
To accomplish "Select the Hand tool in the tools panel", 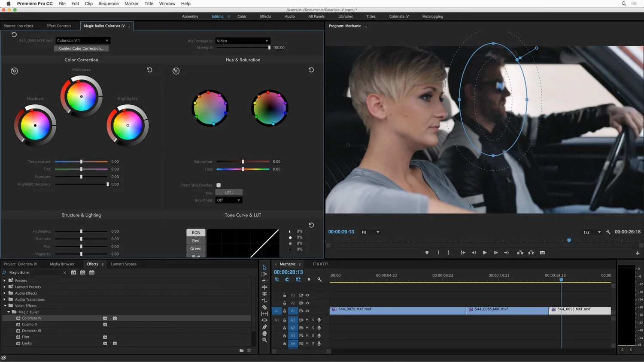I will (x=264, y=333).
